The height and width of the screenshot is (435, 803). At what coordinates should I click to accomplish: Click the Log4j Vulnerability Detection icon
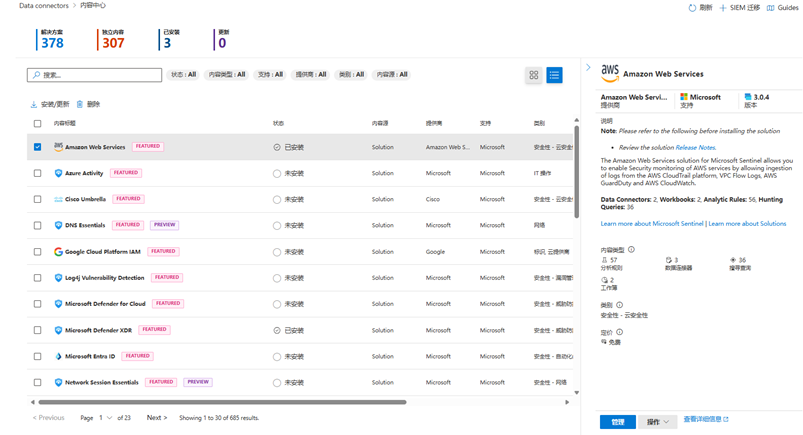[58, 278]
